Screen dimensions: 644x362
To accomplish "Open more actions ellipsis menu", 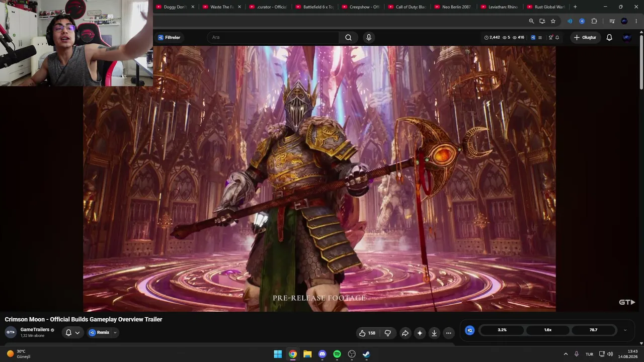I will pos(449,333).
